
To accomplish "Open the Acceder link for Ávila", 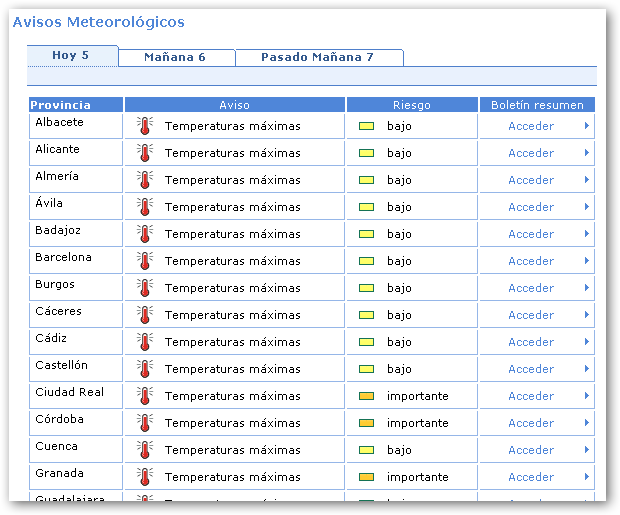I will [530, 207].
